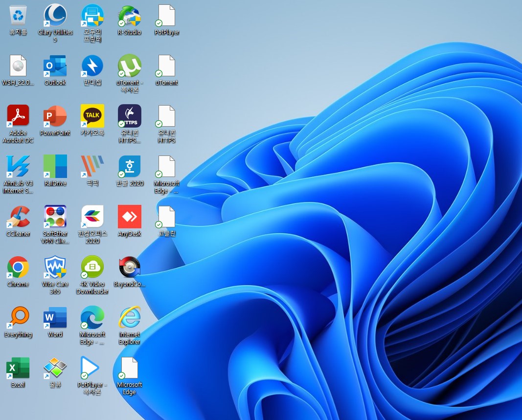Image resolution: width=522 pixels, height=420 pixels.
Task: Select the blank-file uTorrent icon
Action: click(x=166, y=66)
